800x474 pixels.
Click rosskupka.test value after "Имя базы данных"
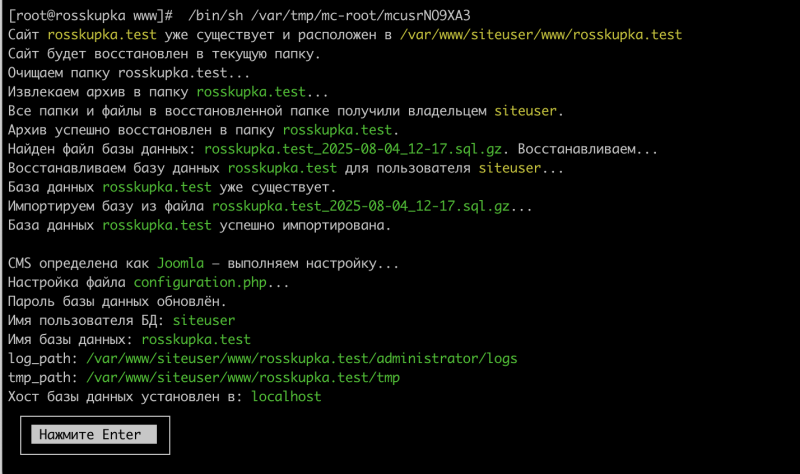coord(196,339)
